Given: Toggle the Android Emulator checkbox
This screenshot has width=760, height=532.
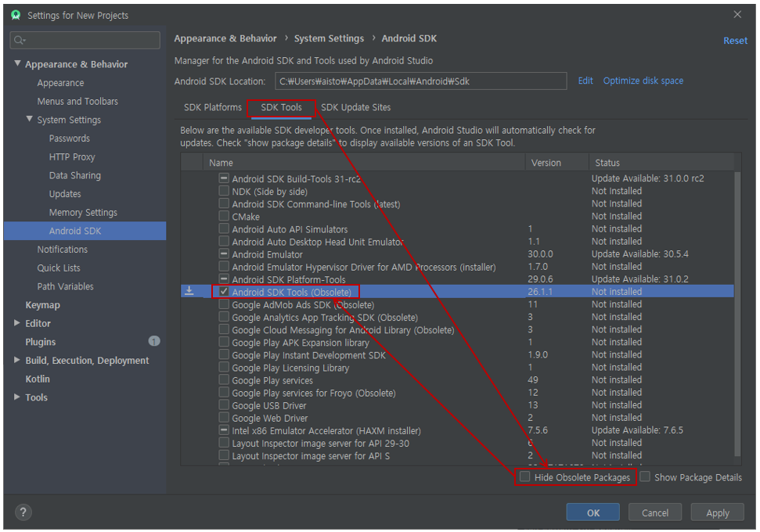Looking at the screenshot, I should pos(223,253).
